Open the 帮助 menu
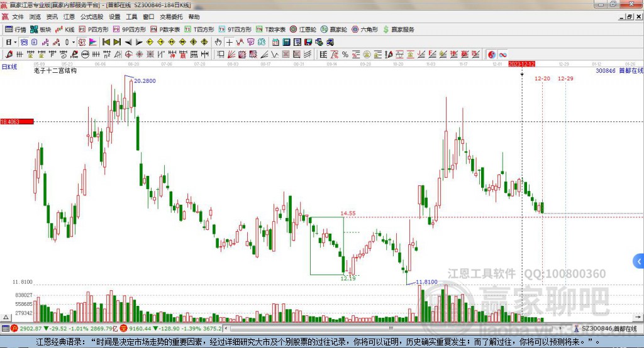Screen dimensions: 644x348 pyautogui.click(x=194, y=17)
